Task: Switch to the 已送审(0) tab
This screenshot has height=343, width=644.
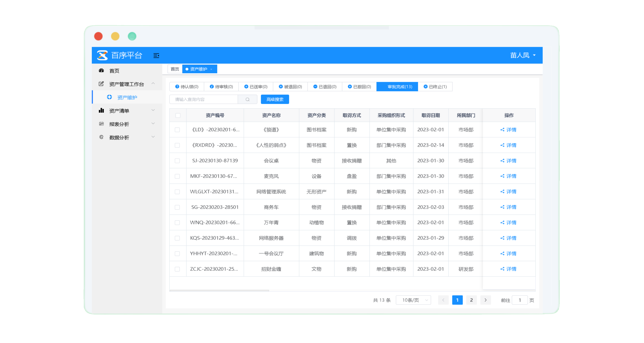Action: pyautogui.click(x=256, y=87)
